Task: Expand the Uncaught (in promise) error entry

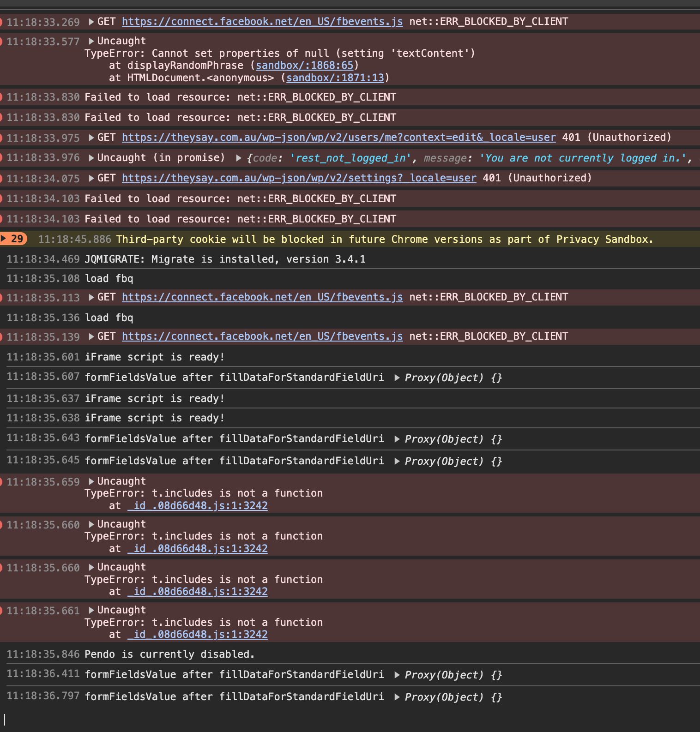Action: 91,158
